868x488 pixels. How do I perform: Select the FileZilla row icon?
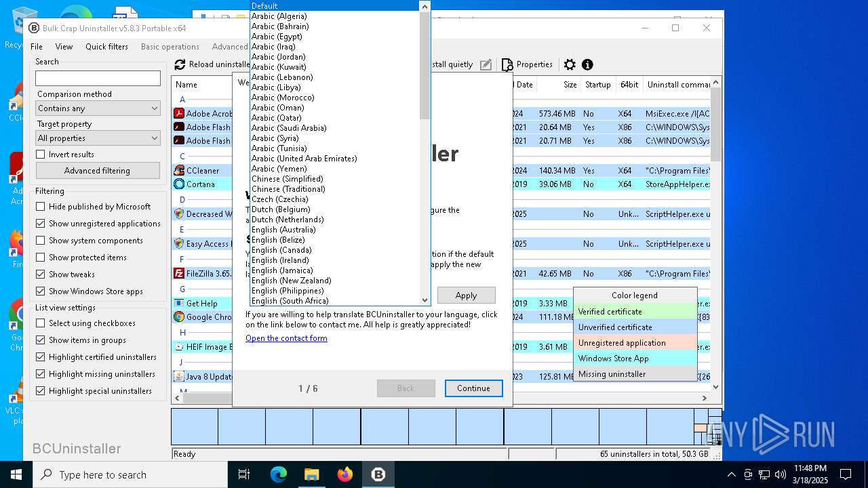179,274
